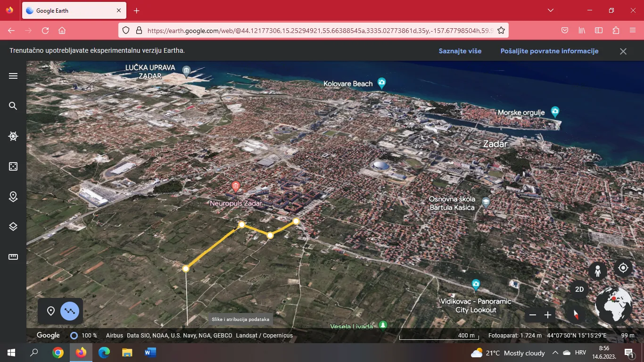Screen dimensions: 644x362
Task: Reload the Google Earth page
Action: pos(45,31)
